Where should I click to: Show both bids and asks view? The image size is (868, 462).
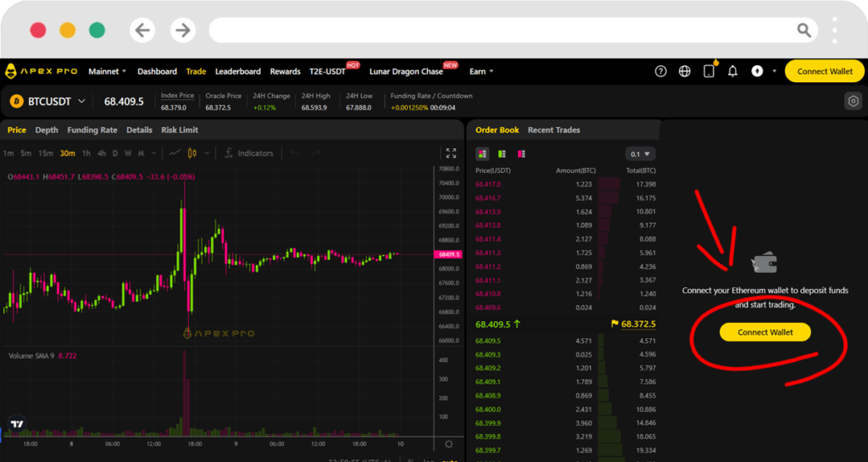coord(482,154)
